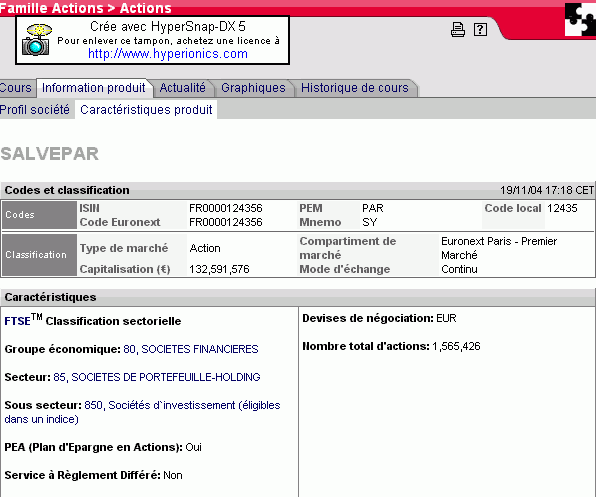596x497 pixels.
Task: Select the Profil société sub-tab
Action: pos(35,110)
